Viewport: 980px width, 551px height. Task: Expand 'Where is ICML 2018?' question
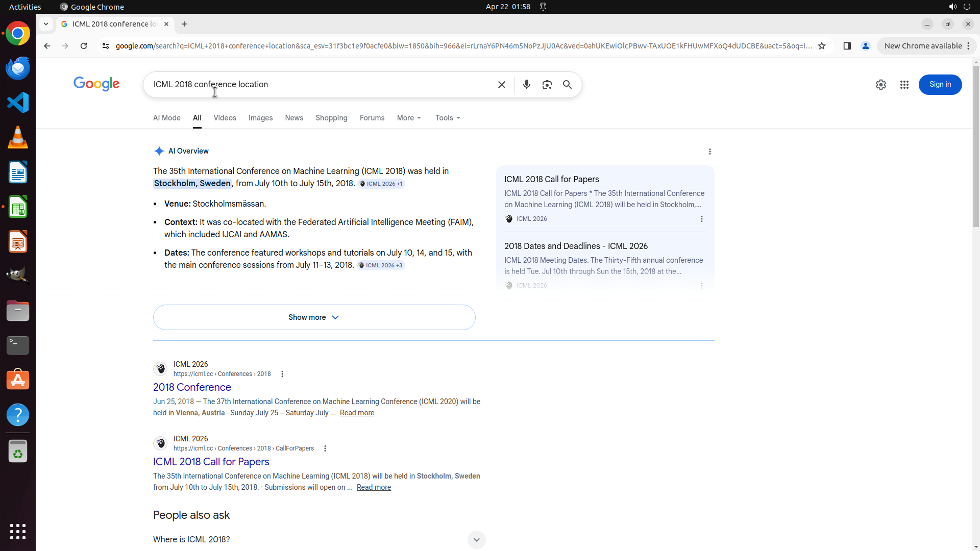(476, 540)
